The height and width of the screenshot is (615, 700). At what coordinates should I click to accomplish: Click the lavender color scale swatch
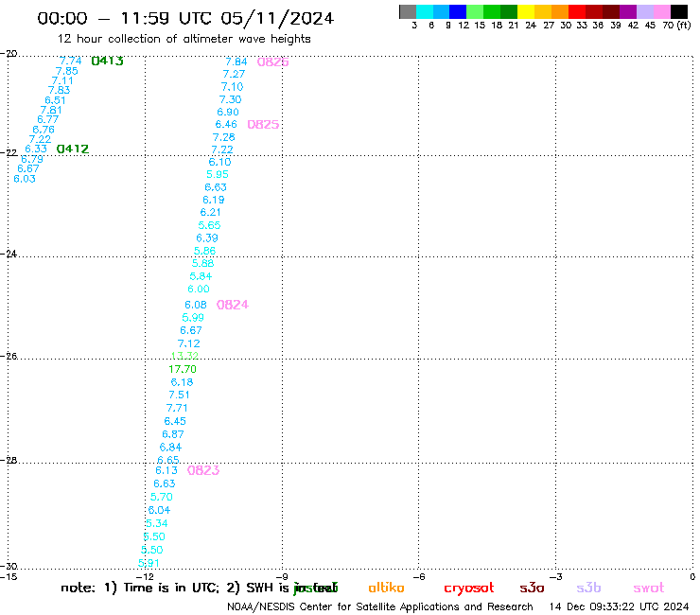tap(644, 11)
